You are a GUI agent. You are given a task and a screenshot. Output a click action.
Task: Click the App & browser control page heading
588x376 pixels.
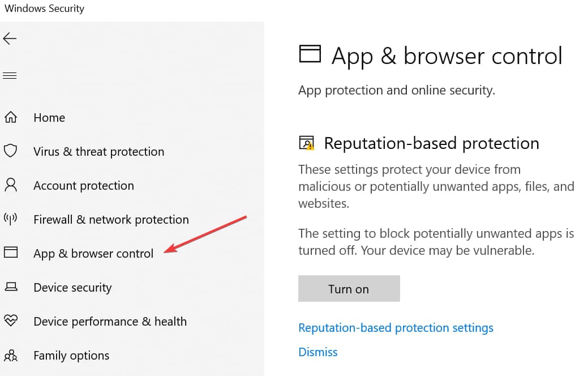[x=447, y=55]
